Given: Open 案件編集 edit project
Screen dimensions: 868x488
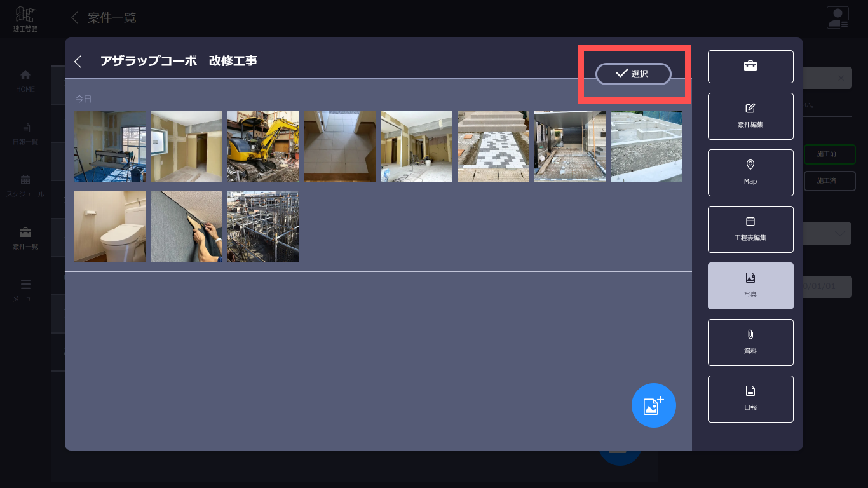Looking at the screenshot, I should coord(750,116).
